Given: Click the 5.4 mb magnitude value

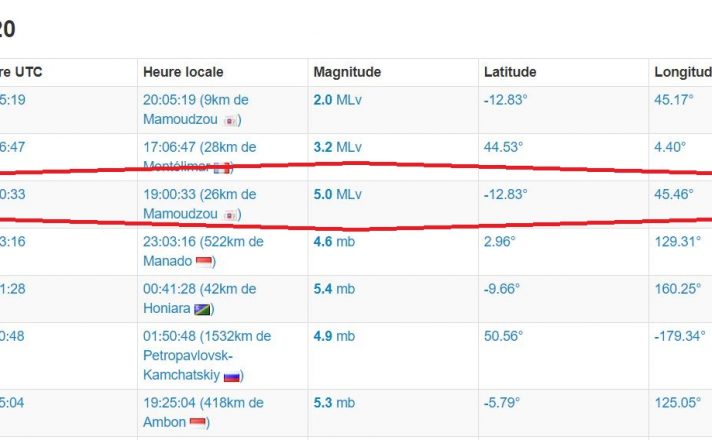Looking at the screenshot, I should pos(334,289).
